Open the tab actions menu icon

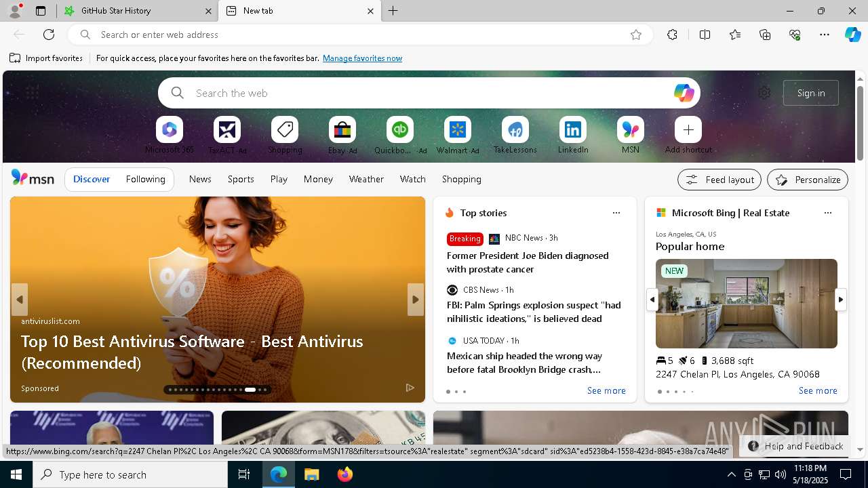tap(41, 11)
